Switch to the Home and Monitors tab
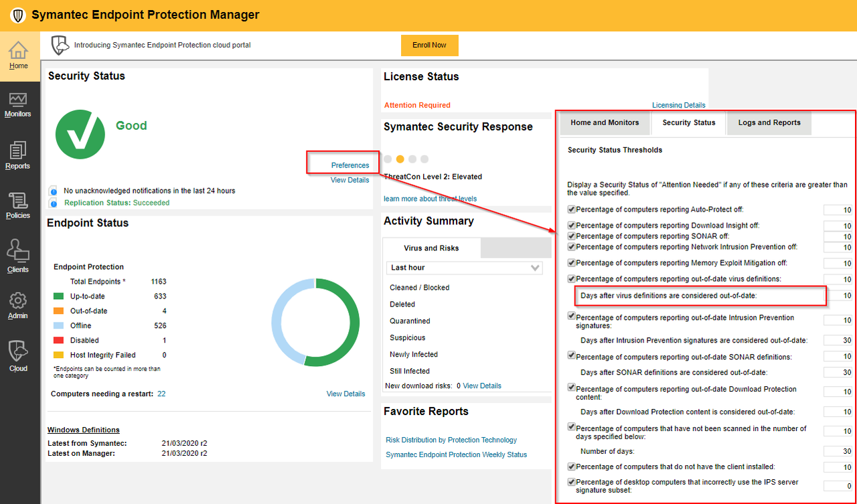This screenshot has height=504, width=857. click(605, 122)
